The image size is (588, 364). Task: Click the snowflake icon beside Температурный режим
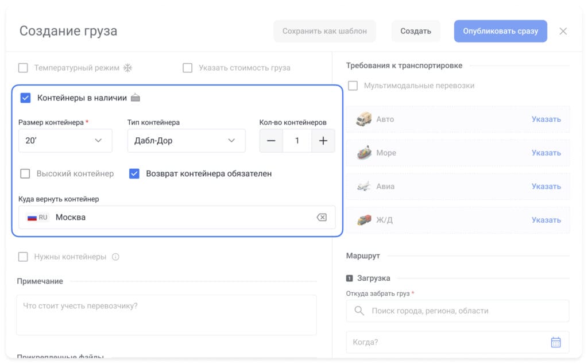[x=128, y=68]
